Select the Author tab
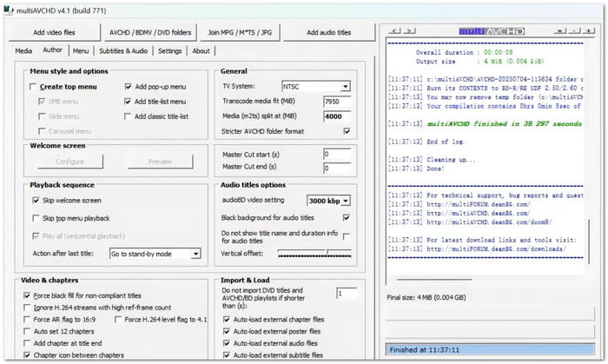 pyautogui.click(x=52, y=50)
